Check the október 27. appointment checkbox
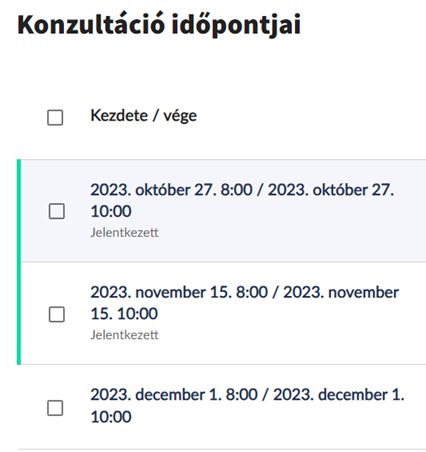 click(57, 211)
